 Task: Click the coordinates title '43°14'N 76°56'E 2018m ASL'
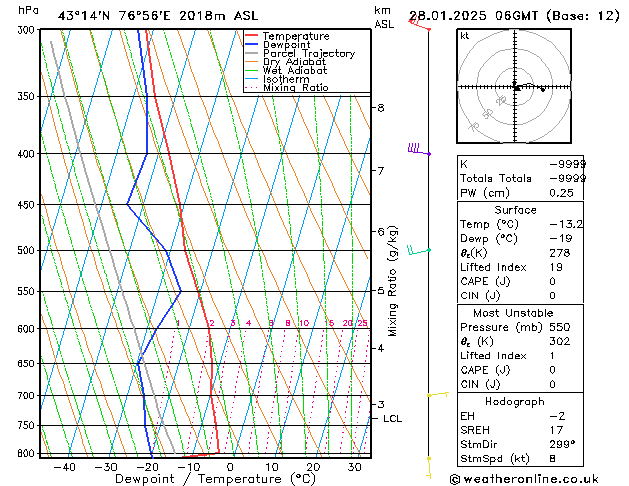[158, 16]
